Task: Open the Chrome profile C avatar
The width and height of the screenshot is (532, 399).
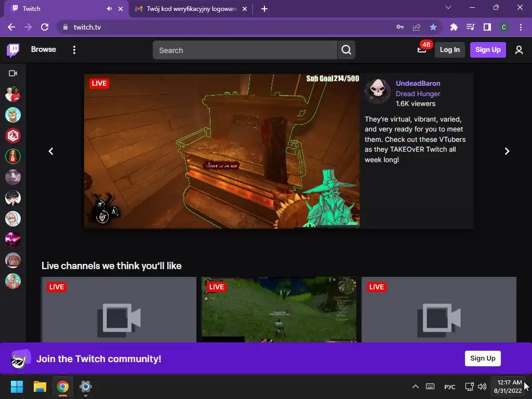Action: pyautogui.click(x=504, y=27)
